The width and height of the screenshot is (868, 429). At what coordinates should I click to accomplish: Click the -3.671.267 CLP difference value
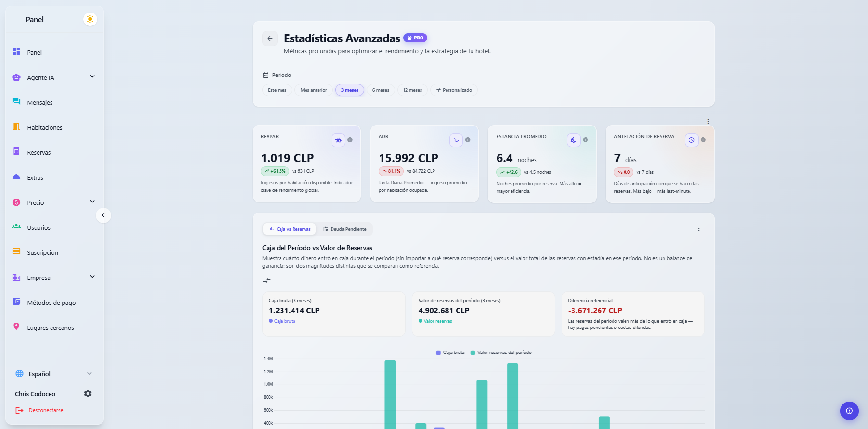(x=595, y=311)
